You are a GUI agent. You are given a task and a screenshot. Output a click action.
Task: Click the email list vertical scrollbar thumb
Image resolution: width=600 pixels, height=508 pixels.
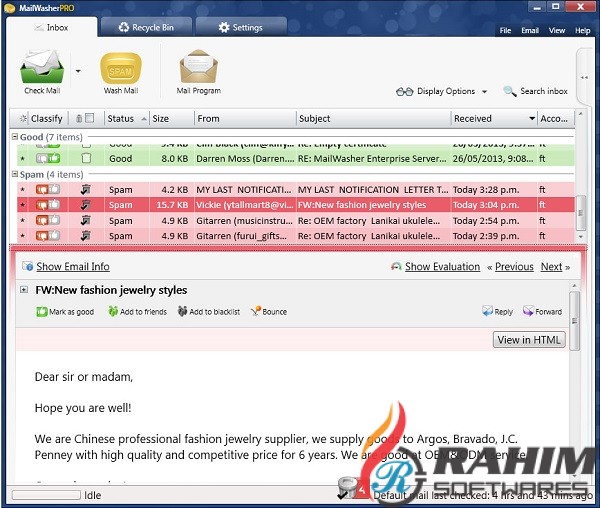coord(580,212)
